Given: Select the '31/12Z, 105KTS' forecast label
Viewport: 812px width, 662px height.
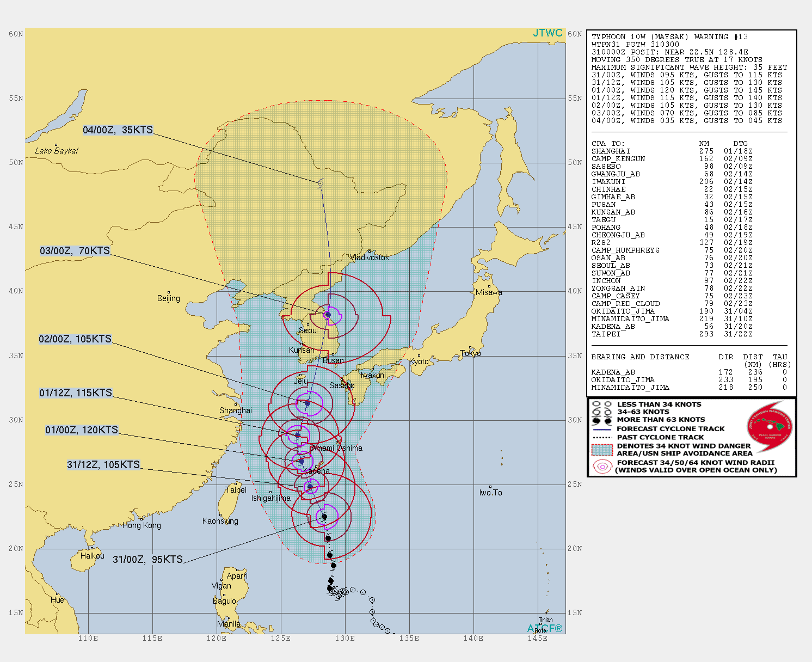Looking at the screenshot, I should 103,465.
